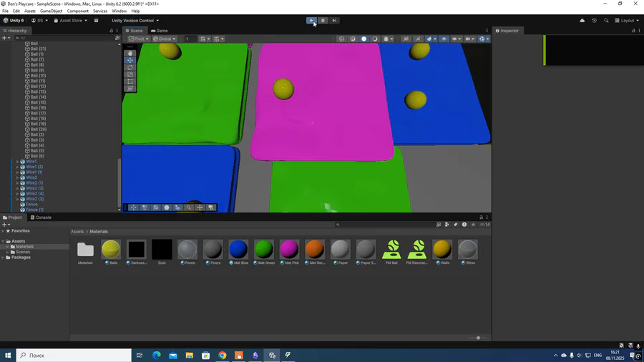Screen dimensions: 644x362
Task: Select Fence in the Hierarchy
Action: coord(31,205)
